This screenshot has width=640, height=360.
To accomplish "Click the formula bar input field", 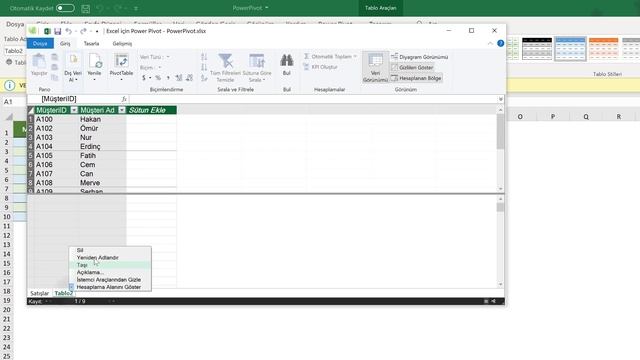I will 312,99.
